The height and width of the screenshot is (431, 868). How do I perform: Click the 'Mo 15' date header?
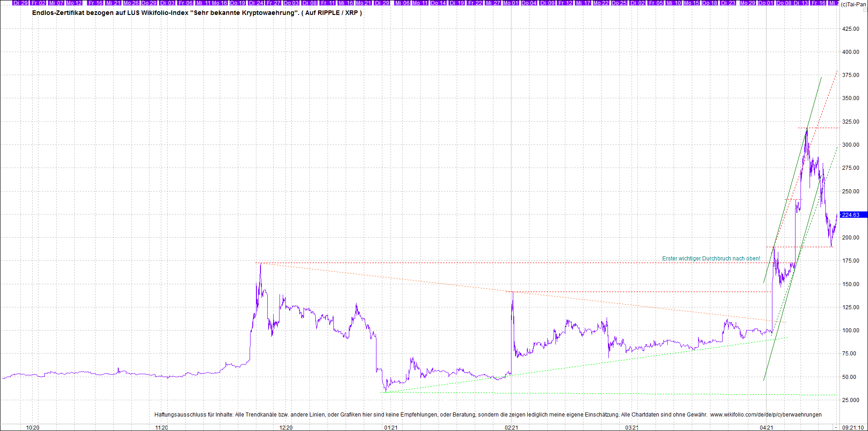pos(691,3)
